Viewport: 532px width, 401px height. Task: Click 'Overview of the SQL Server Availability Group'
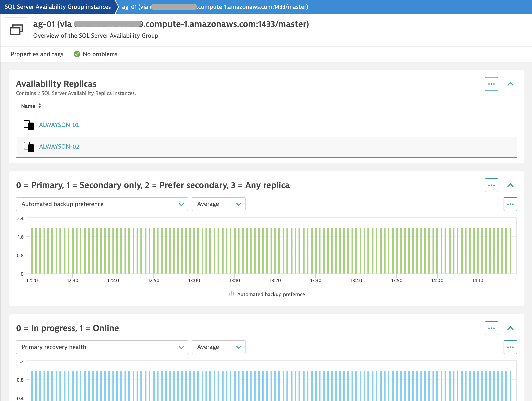[x=96, y=36]
